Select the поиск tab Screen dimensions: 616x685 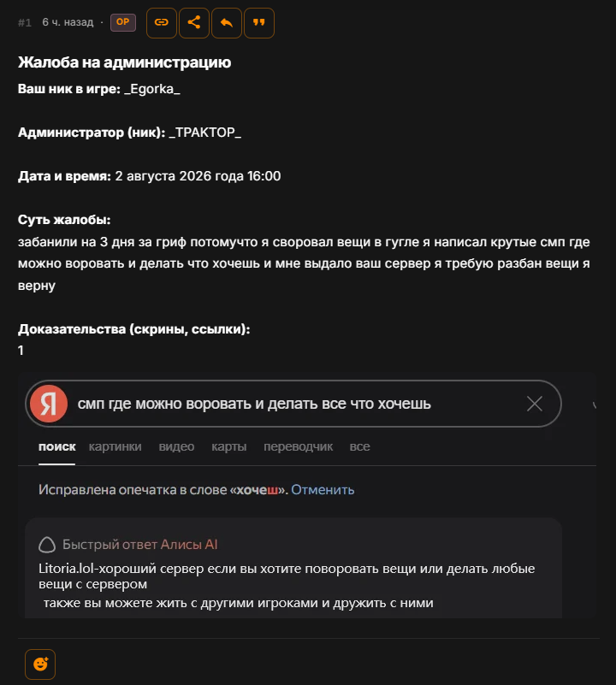pos(56,446)
